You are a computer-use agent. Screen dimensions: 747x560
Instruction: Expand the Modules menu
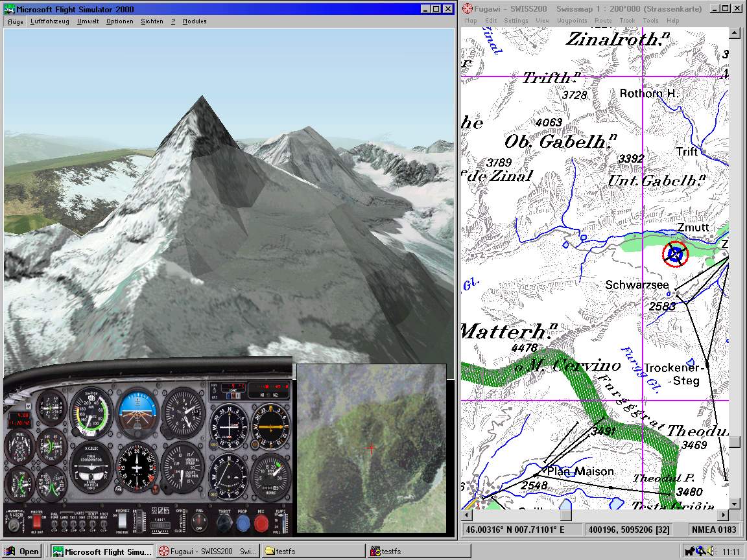tap(195, 21)
